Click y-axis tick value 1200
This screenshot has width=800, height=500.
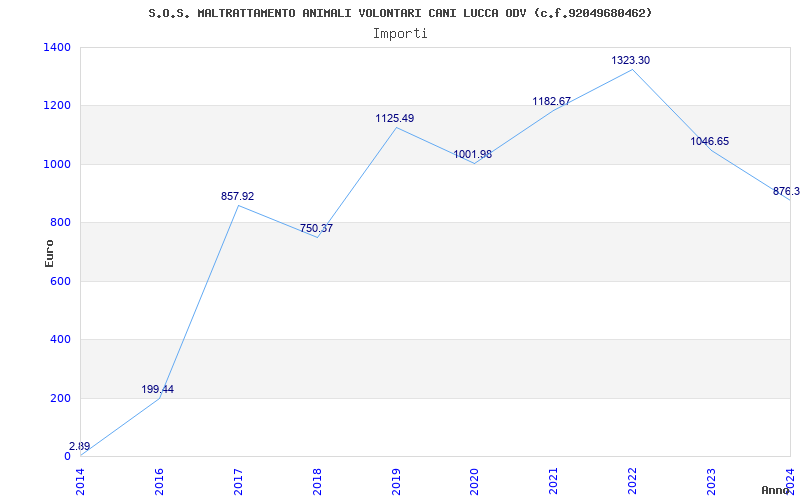pos(58,106)
